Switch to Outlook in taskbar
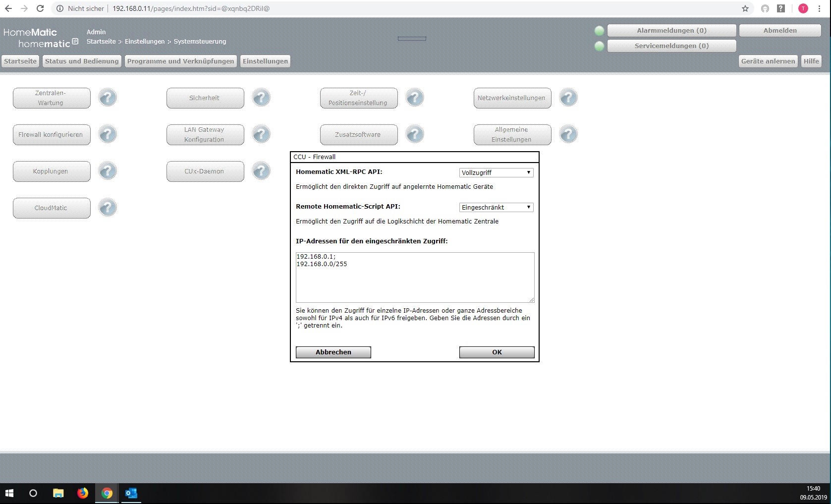 pyautogui.click(x=131, y=493)
